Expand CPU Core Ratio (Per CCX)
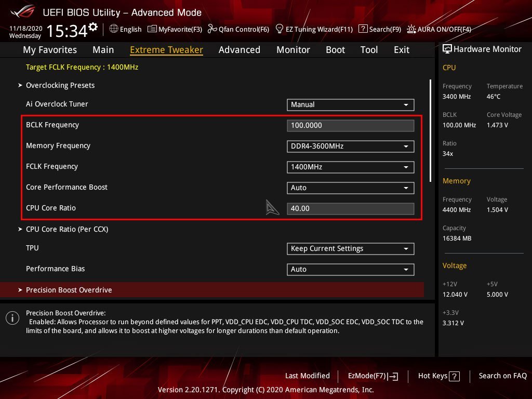The image size is (532, 399). [x=67, y=229]
